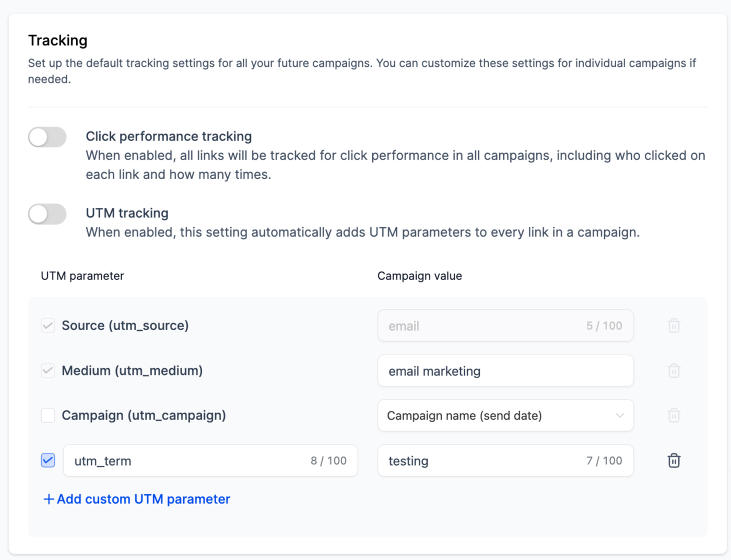This screenshot has width=731, height=560.
Task: Click the trash icon for Source row
Action: point(674,326)
